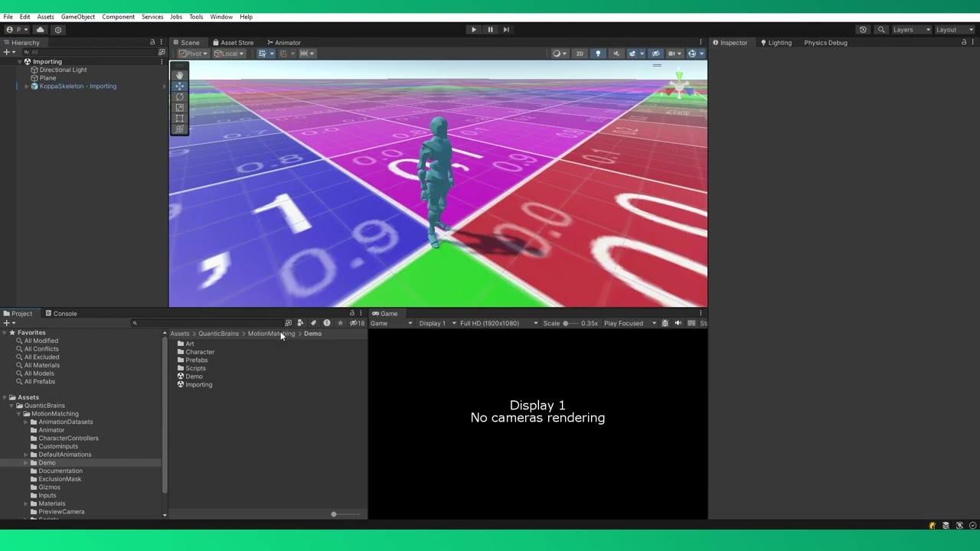Lock the Inspector panel
Screen dimensions: 980x551
pos(963,42)
